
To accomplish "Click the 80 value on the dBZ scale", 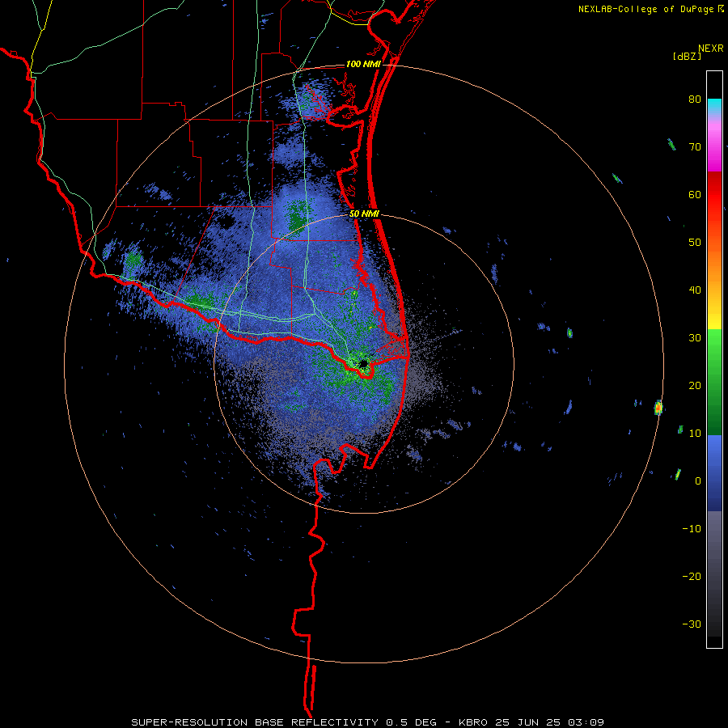I will click(x=695, y=99).
